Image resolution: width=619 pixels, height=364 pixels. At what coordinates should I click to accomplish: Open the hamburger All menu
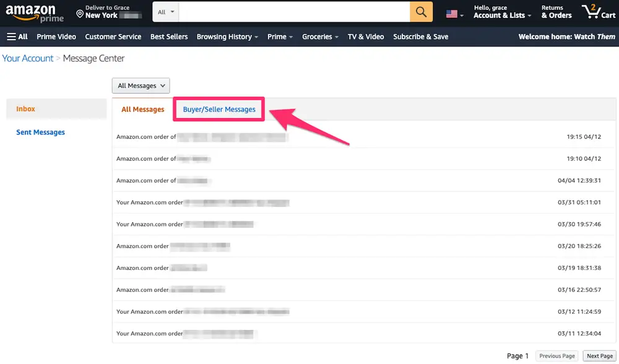pyautogui.click(x=17, y=37)
